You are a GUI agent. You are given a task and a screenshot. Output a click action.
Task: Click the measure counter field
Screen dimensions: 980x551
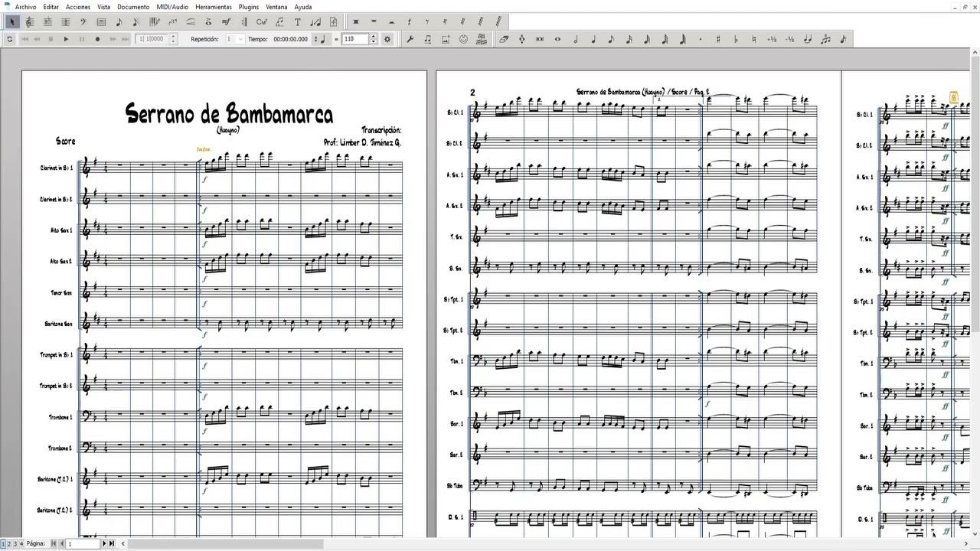pyautogui.click(x=152, y=39)
